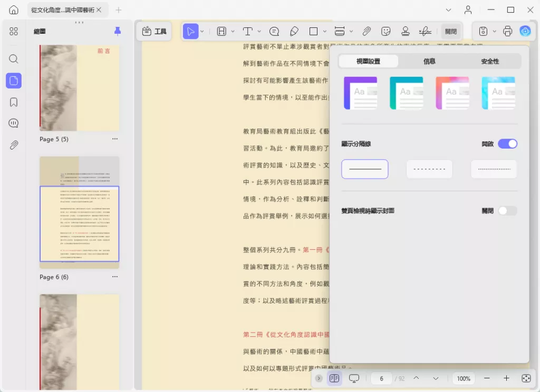Viewport: 540px width, 392px height.
Task: Open the tab list chevron in title bar
Action: [448, 10]
